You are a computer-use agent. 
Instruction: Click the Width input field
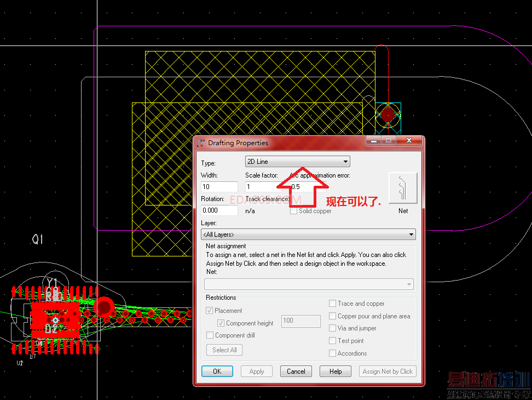coord(219,187)
